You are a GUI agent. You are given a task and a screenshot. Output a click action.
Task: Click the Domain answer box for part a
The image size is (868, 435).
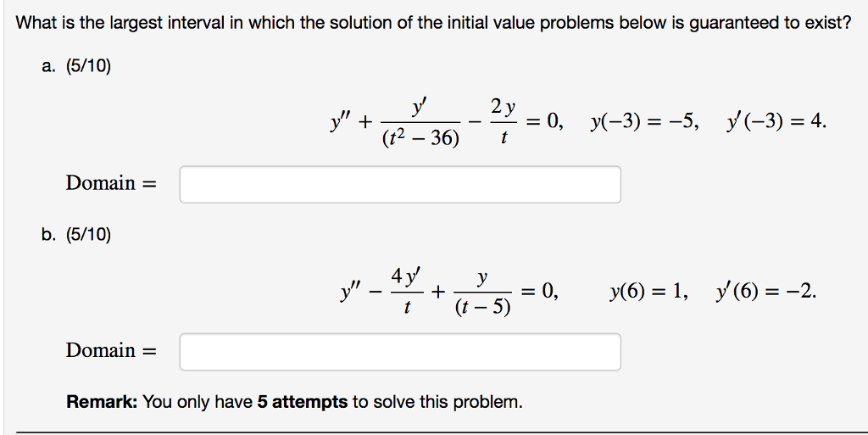(x=400, y=184)
